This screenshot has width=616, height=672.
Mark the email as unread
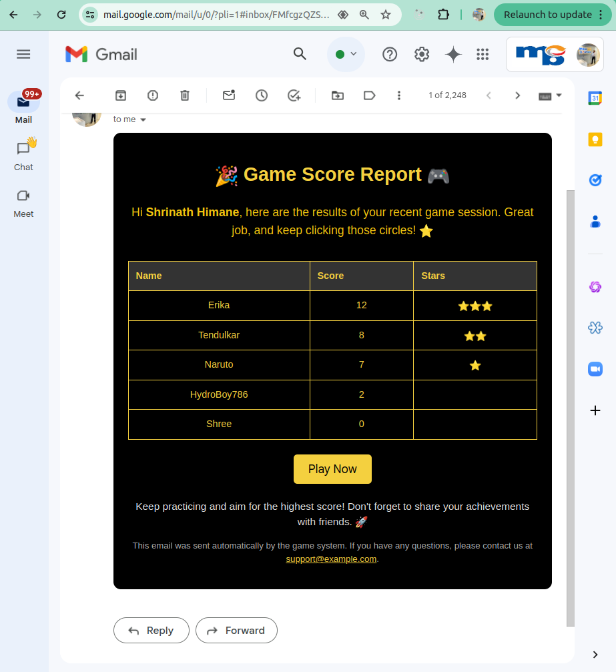pyautogui.click(x=228, y=95)
